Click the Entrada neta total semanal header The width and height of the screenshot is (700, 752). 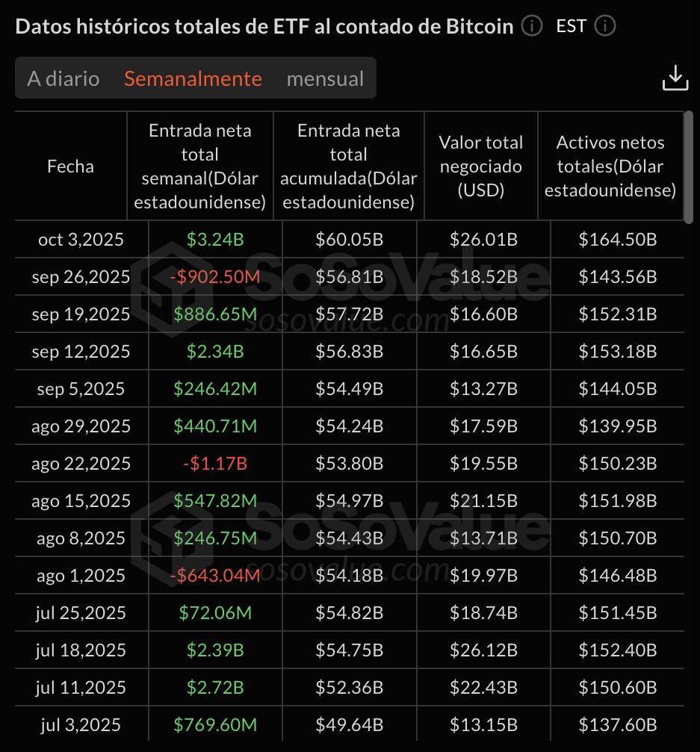tap(199, 166)
